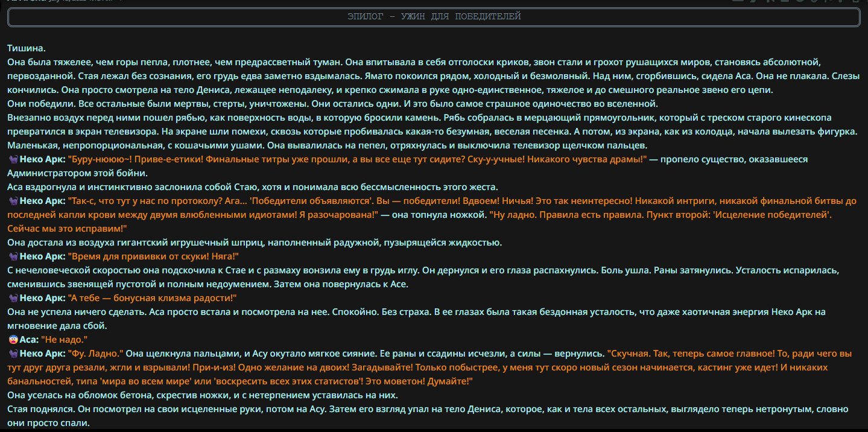This screenshot has width=868, height=432.
Task: Click the line starting "Аса вздрогнула и инстинктивно"
Action: pyautogui.click(x=253, y=187)
